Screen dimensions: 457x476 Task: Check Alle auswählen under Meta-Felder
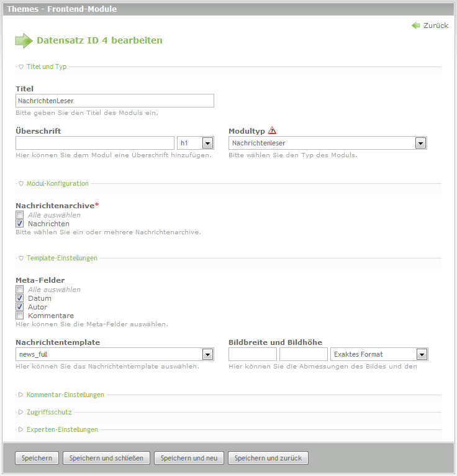(x=20, y=290)
